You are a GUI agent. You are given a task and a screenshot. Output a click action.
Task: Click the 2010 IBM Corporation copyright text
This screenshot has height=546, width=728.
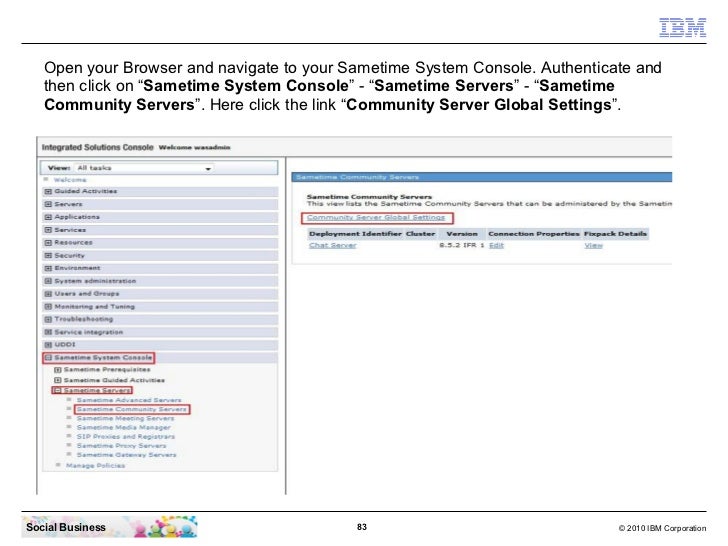click(x=662, y=528)
